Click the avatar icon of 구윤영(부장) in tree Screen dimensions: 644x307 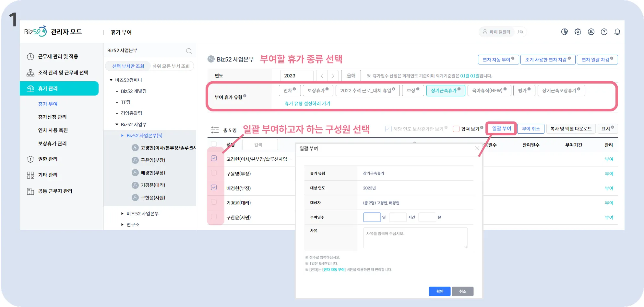point(135,160)
